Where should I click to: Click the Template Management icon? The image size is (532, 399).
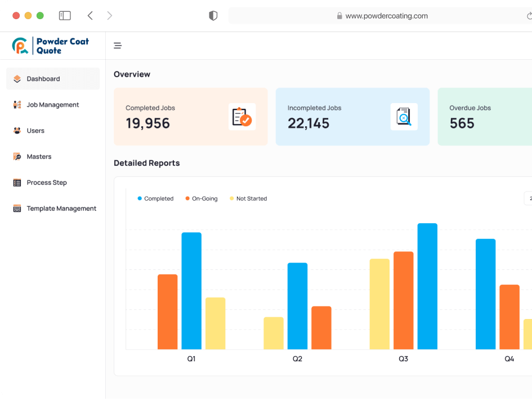17,209
